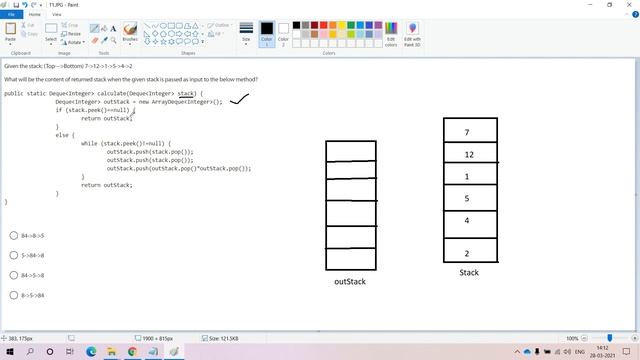Open the shape Outline dropdown

(x=220, y=25)
